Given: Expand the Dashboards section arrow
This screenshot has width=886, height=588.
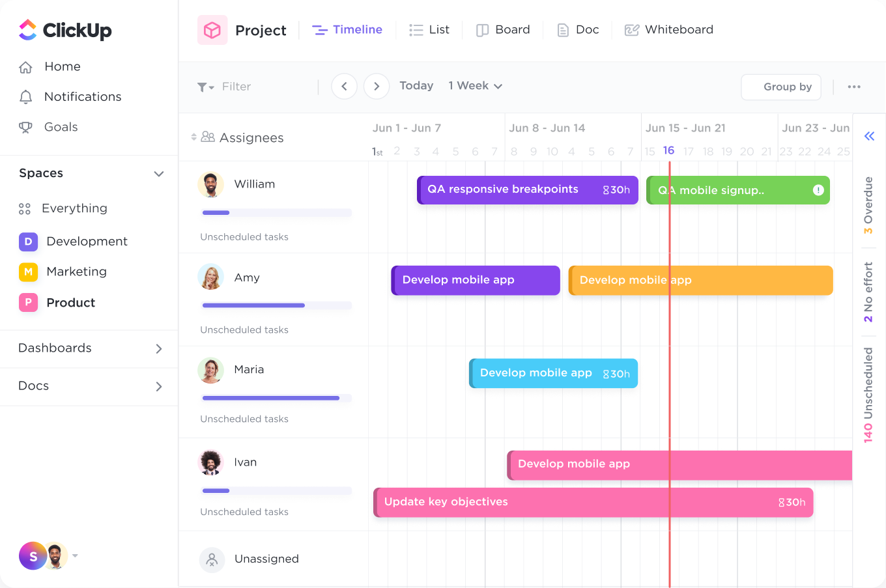Looking at the screenshot, I should (x=158, y=349).
